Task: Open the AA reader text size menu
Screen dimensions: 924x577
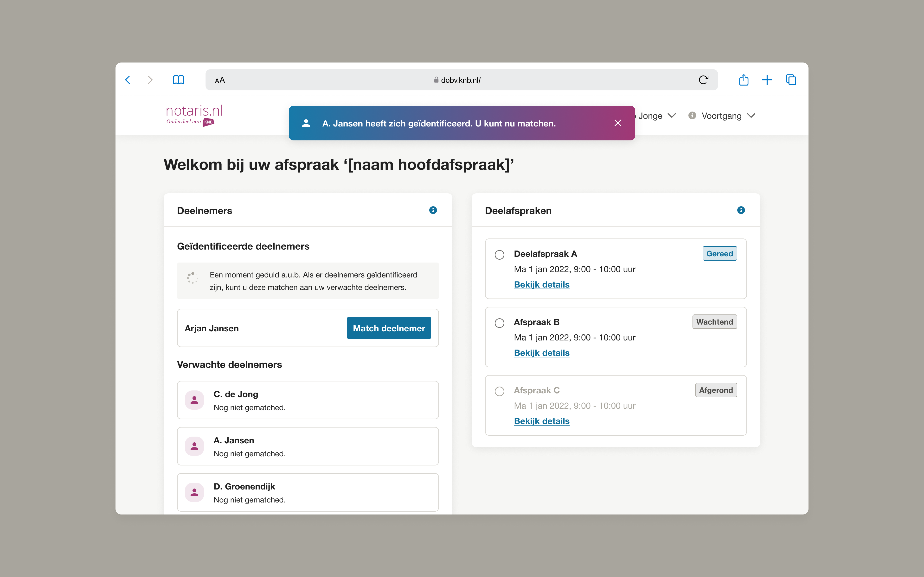Action: [x=220, y=80]
